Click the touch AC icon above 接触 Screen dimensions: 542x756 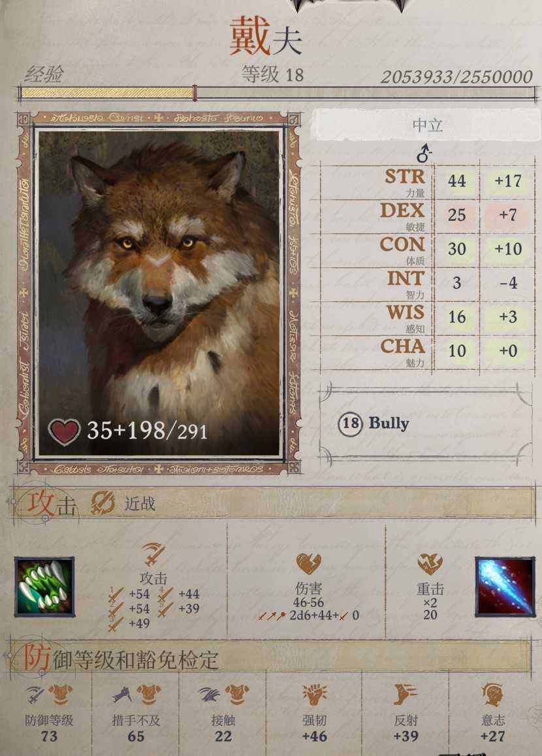click(223, 695)
